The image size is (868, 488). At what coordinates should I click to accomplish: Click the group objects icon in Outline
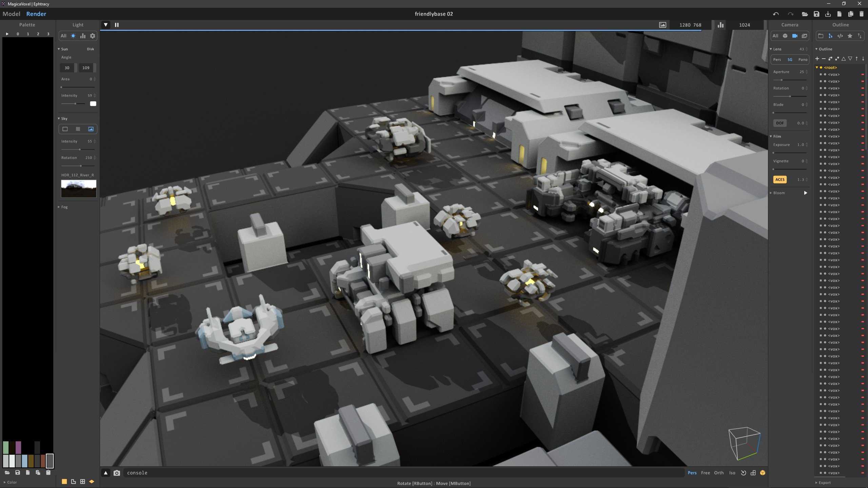click(830, 59)
